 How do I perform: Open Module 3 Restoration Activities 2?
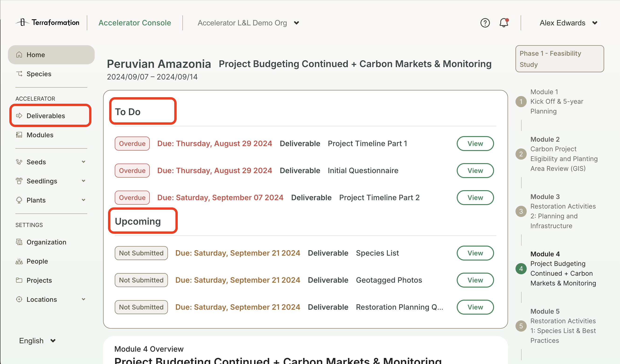563,211
